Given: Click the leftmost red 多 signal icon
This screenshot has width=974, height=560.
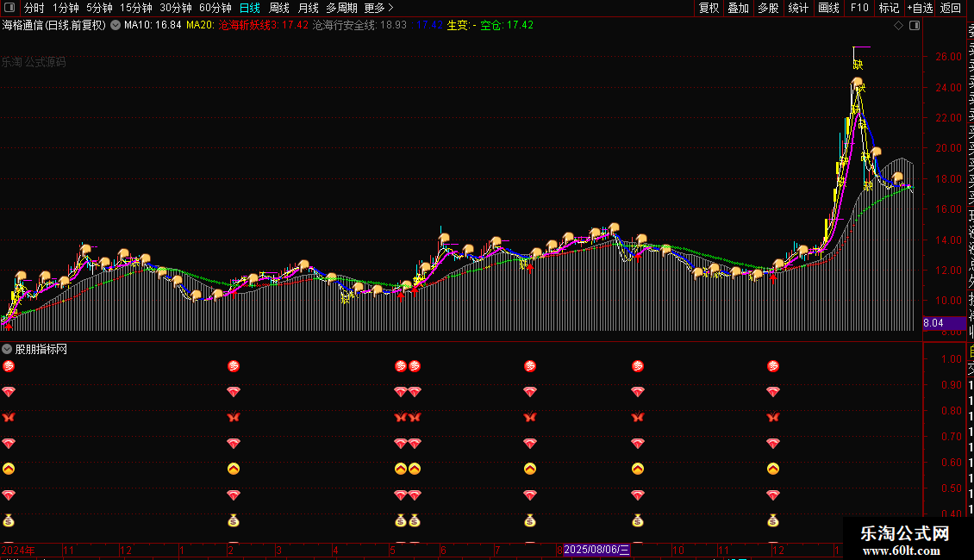Looking at the screenshot, I should (x=9, y=366).
